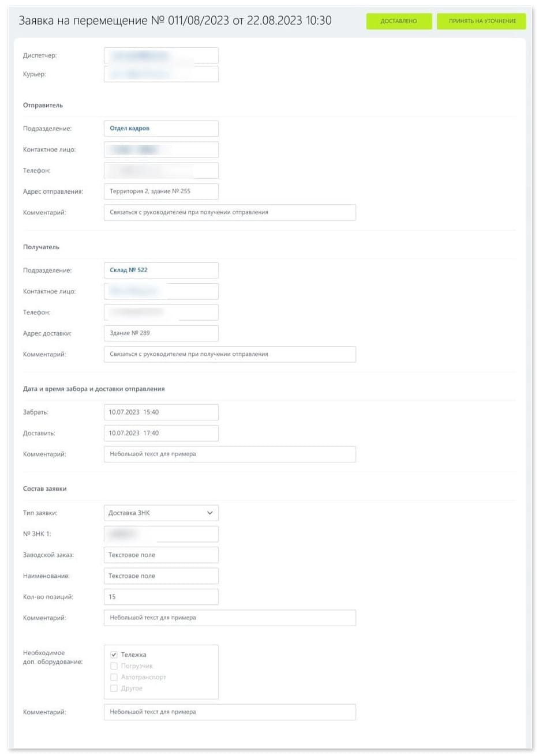The image size is (539, 756).
Task: Click the Заводской заказ text field
Action: [161, 555]
